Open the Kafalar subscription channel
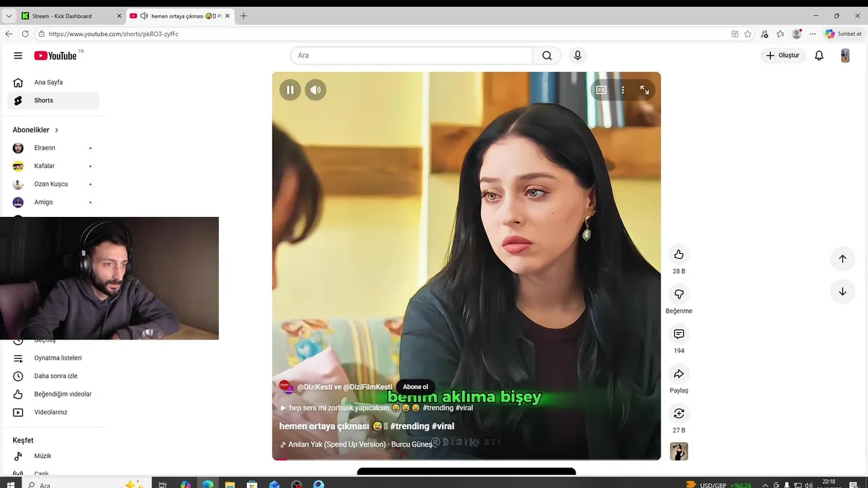This screenshot has width=868, height=488. 53,166
